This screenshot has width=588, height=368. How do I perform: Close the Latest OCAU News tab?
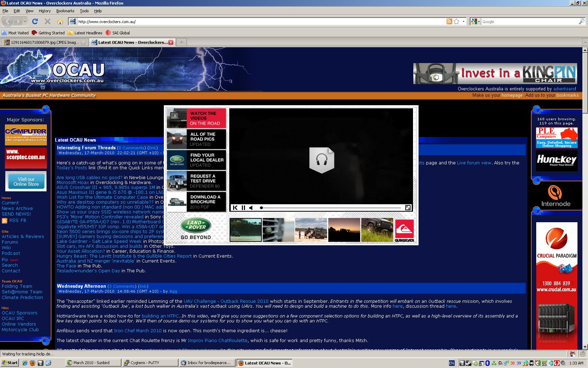pyautogui.click(x=171, y=42)
